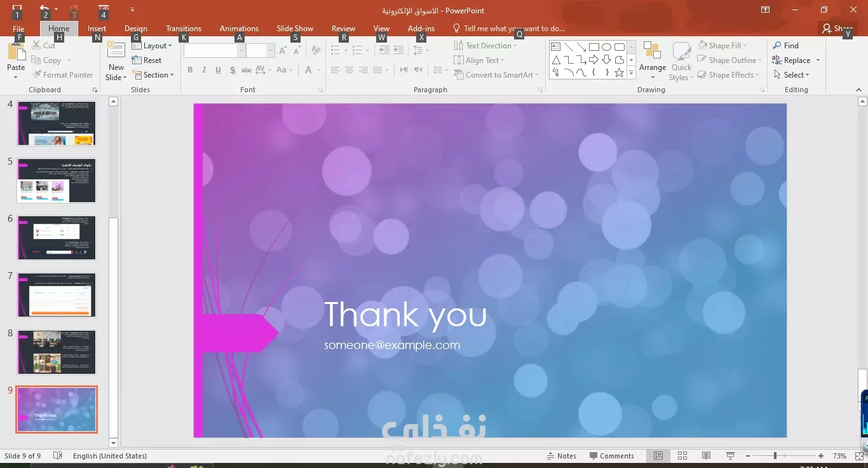The image size is (868, 468).
Task: Click Convert to SmartArt
Action: (x=496, y=75)
